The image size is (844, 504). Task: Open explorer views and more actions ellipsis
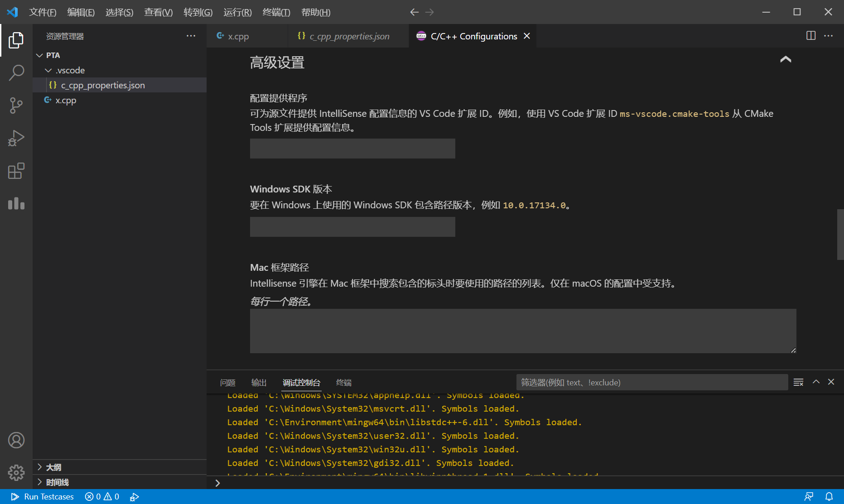click(191, 36)
